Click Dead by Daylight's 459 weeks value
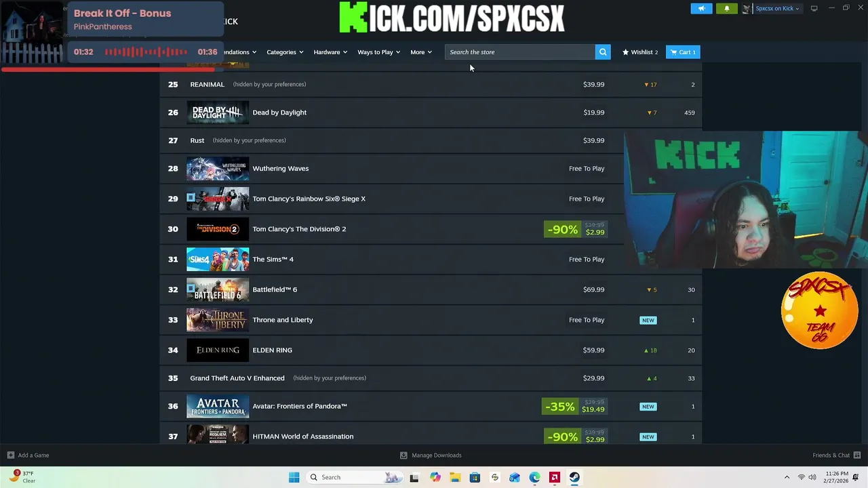Screen dimensions: 868x488 pos(689,113)
